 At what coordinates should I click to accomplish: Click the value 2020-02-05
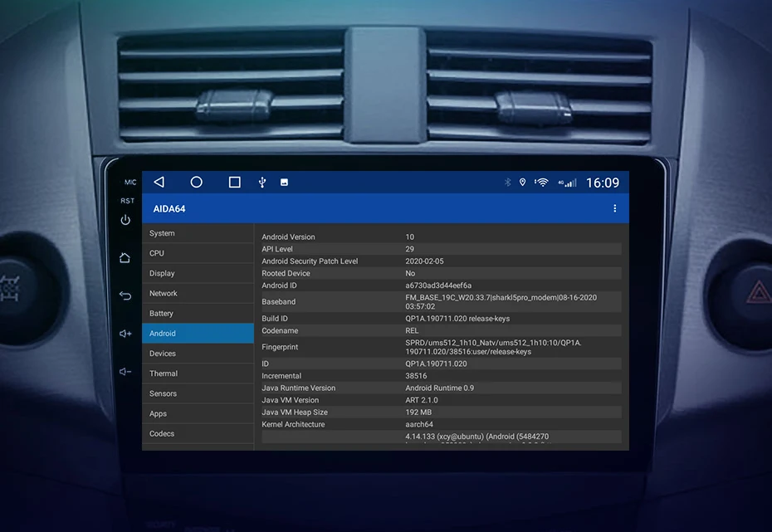[x=424, y=261]
